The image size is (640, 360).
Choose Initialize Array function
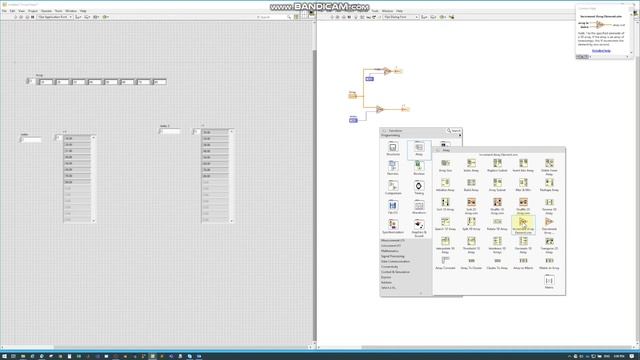point(445,185)
